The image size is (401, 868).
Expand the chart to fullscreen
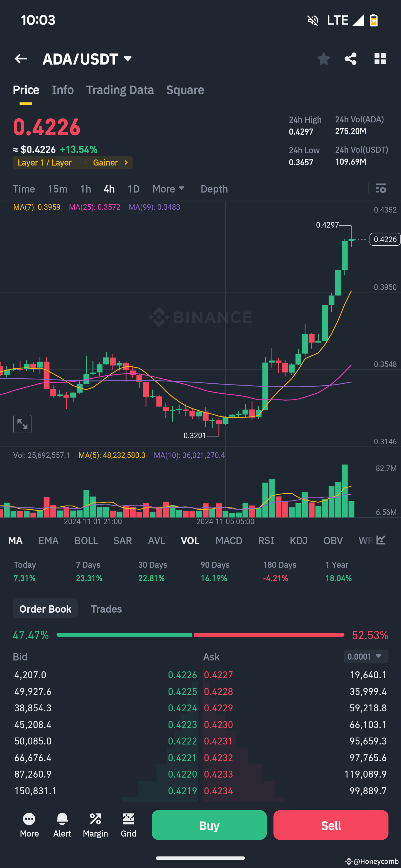coord(22,424)
